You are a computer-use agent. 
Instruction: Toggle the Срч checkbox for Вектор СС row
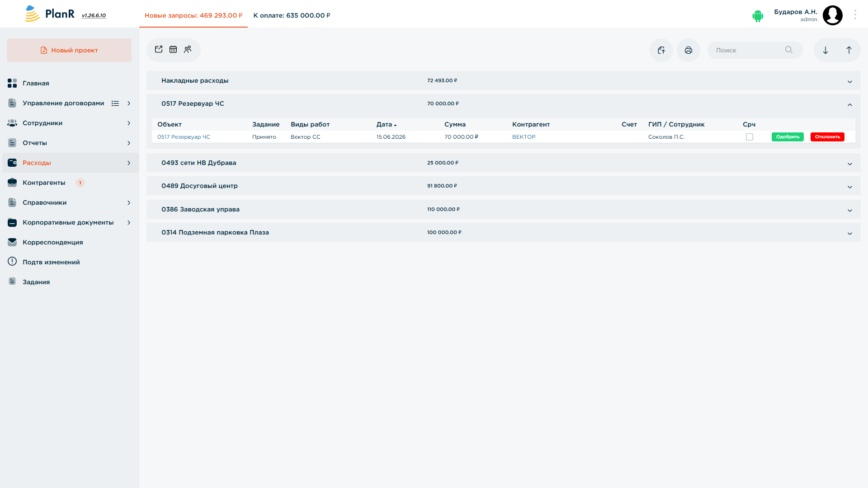[750, 137]
